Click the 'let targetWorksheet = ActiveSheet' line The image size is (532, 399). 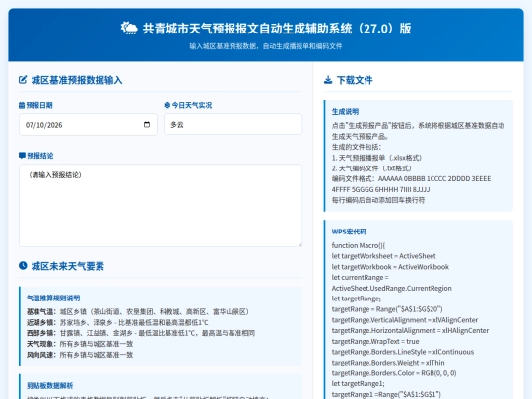click(x=384, y=256)
